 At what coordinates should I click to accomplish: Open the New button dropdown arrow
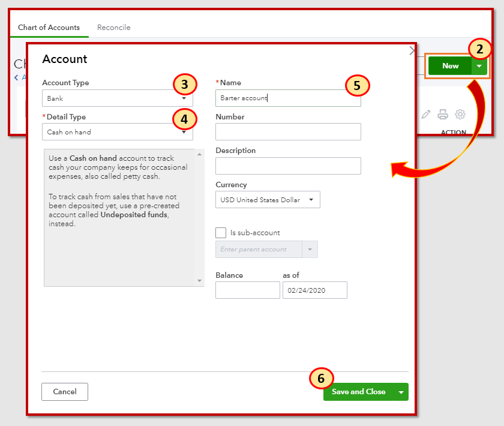click(x=479, y=66)
